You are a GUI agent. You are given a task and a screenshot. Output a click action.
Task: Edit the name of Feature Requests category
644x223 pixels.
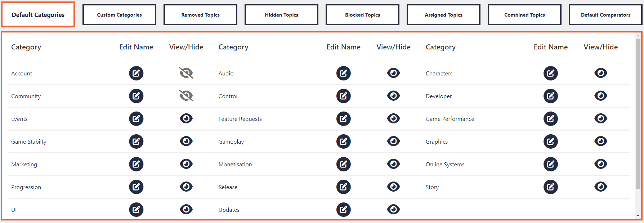(x=344, y=119)
